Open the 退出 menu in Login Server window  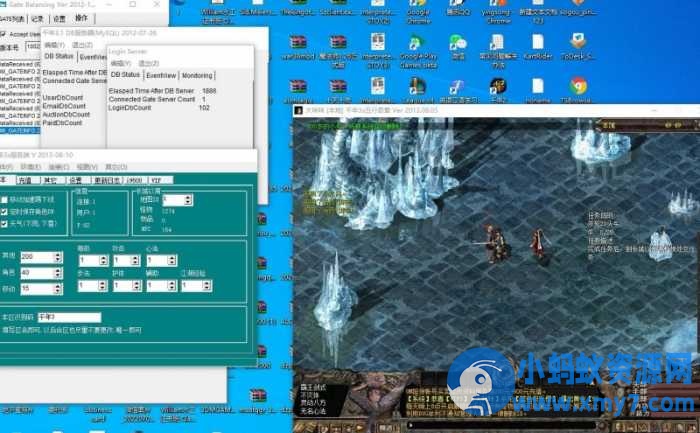148,63
